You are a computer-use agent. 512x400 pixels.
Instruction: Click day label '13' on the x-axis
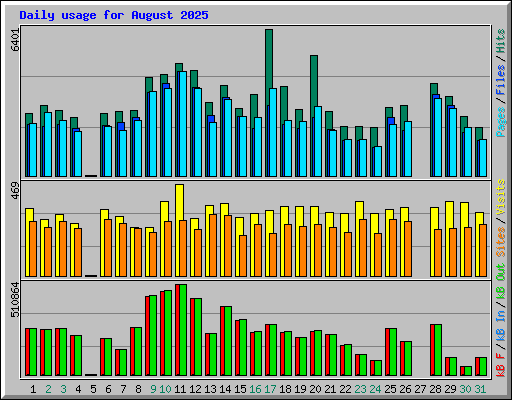coord(210,389)
